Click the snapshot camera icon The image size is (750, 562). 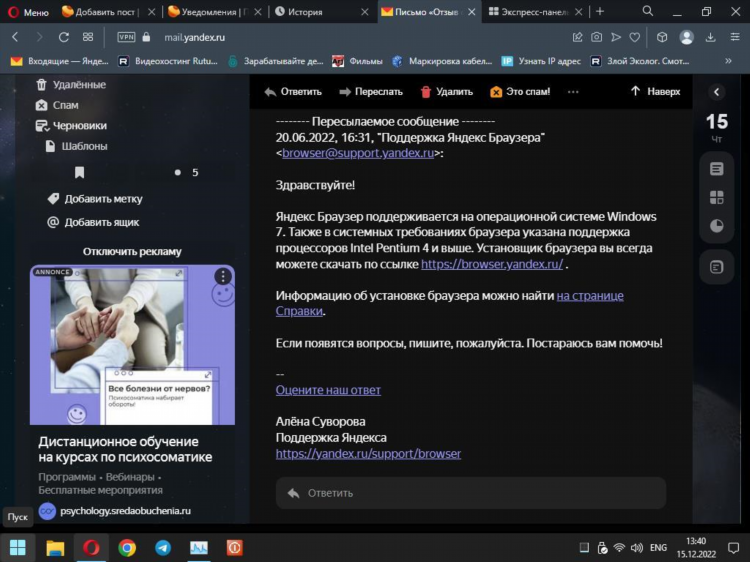(596, 37)
